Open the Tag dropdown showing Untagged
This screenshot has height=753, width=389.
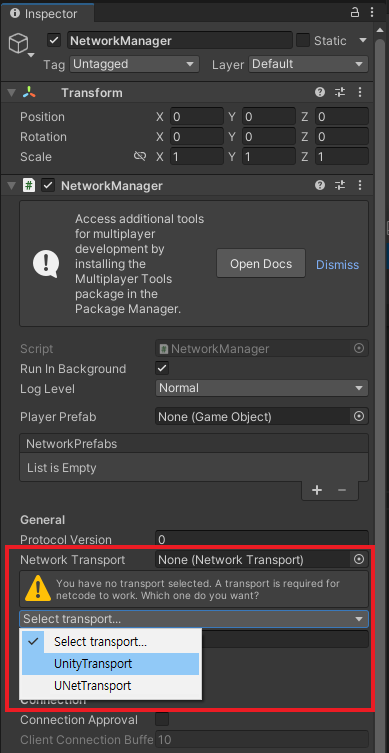pos(134,64)
